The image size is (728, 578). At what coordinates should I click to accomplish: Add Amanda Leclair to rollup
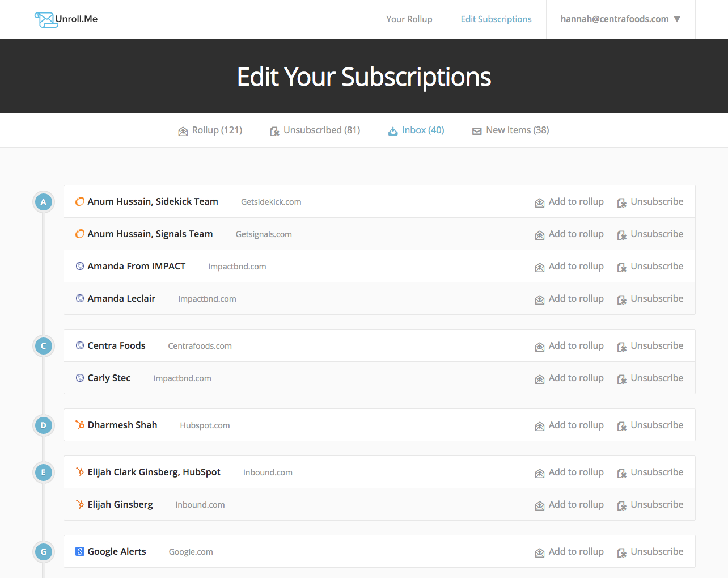569,299
